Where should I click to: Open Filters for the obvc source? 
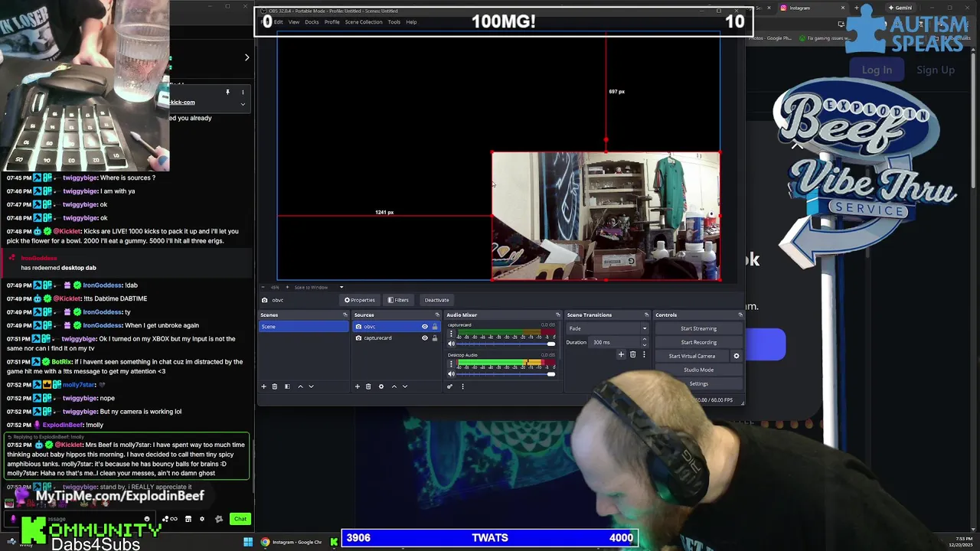click(398, 300)
